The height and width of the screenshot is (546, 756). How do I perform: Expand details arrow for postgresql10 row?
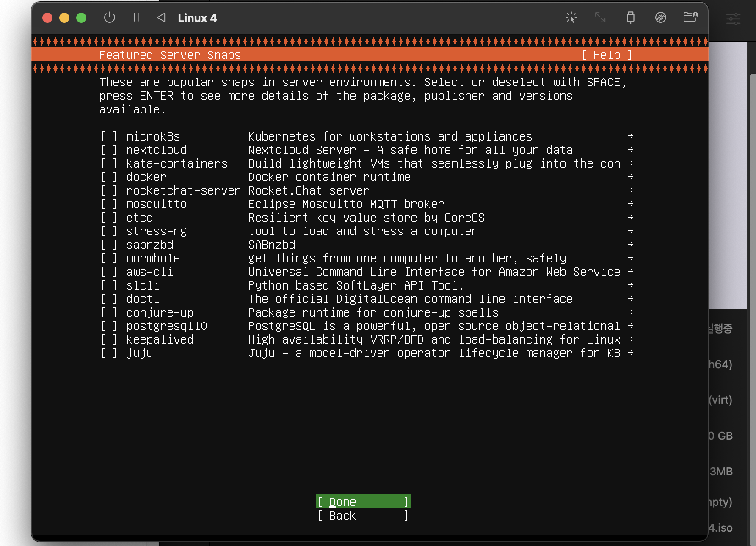(631, 325)
